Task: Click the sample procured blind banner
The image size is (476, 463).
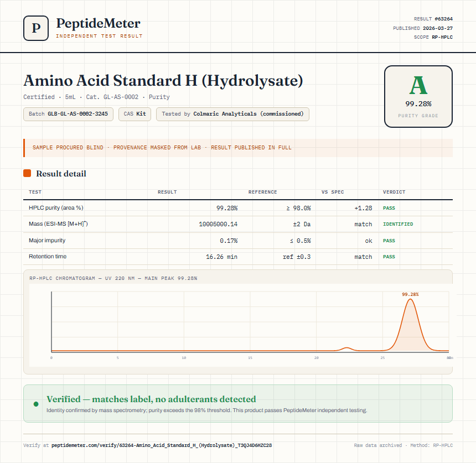Action: point(238,148)
